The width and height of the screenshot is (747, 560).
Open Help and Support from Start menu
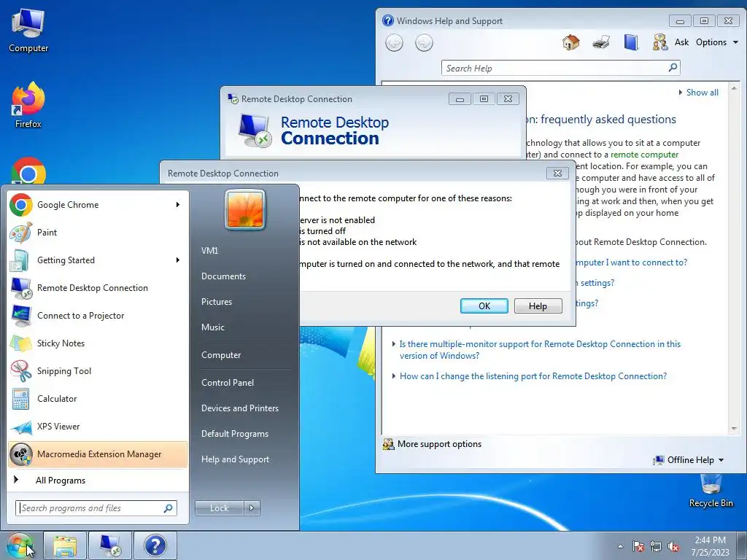click(236, 459)
